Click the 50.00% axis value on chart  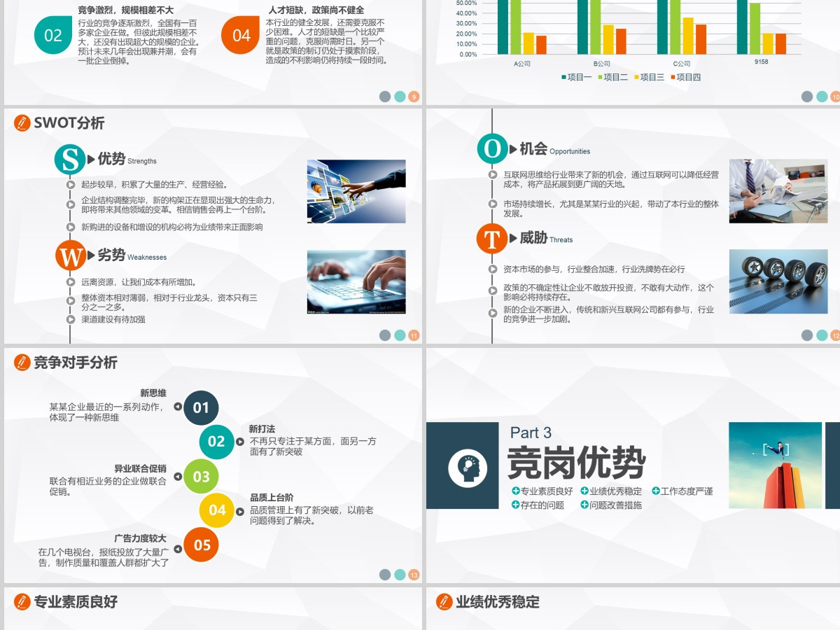point(467,3)
